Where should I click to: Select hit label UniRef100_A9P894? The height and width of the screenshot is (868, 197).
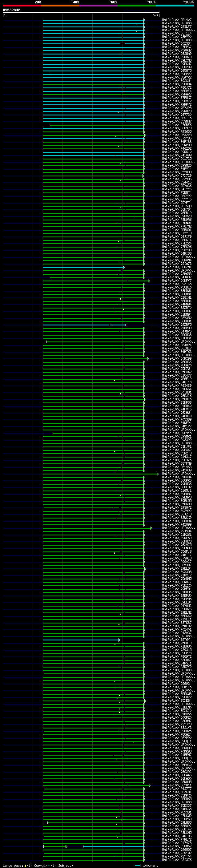(x=177, y=84)
